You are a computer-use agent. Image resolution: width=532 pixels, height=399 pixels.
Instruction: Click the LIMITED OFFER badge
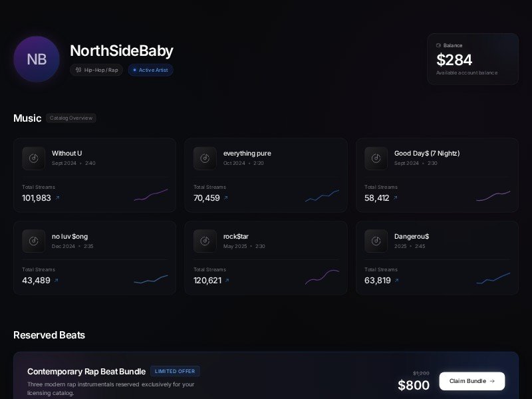coord(175,371)
